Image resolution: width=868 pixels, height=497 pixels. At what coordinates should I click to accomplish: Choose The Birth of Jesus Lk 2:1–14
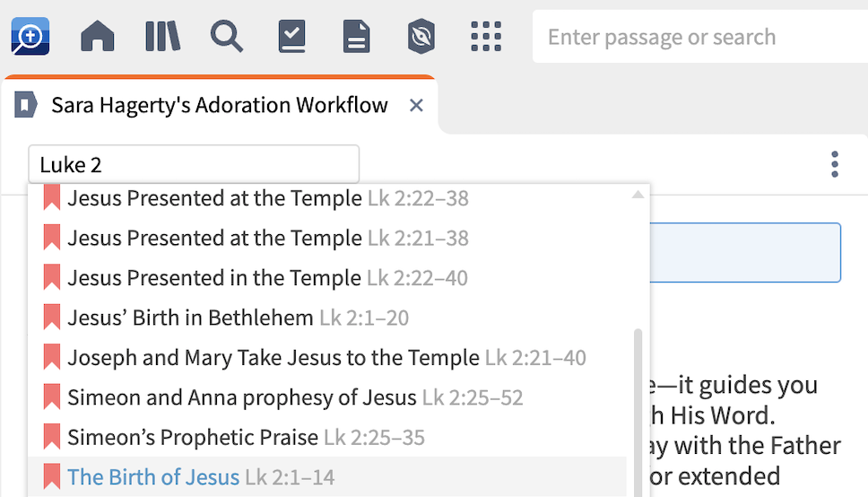pos(201,477)
